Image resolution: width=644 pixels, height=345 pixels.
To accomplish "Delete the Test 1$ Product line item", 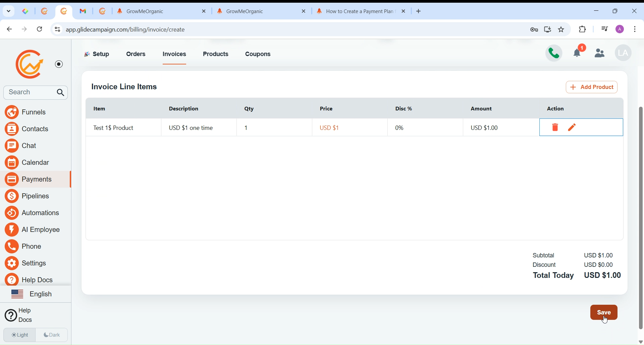I will [555, 128].
